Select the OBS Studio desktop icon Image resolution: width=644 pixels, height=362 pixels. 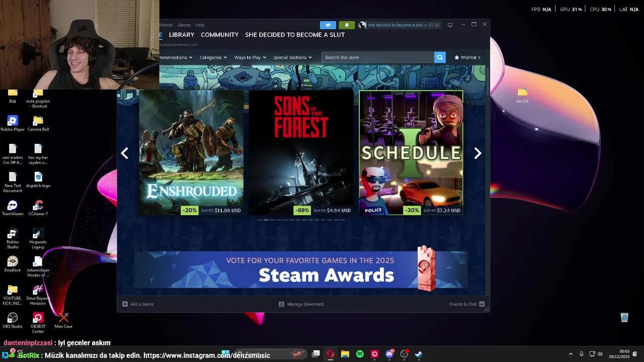[x=13, y=321]
